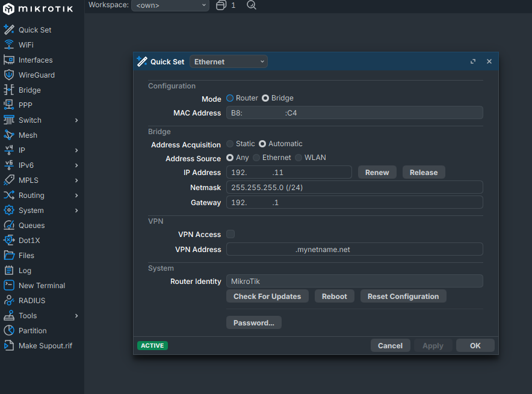
Task: Open the Workspace <own> dropdown
Action: click(170, 5)
